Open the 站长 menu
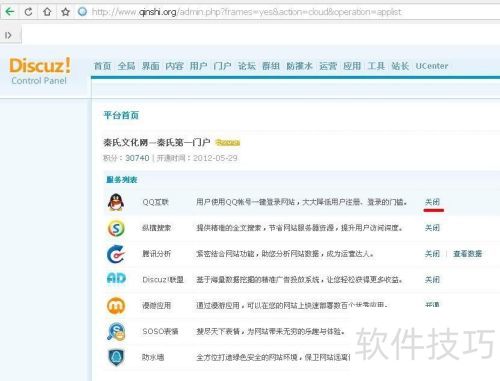500x381 pixels. click(400, 66)
